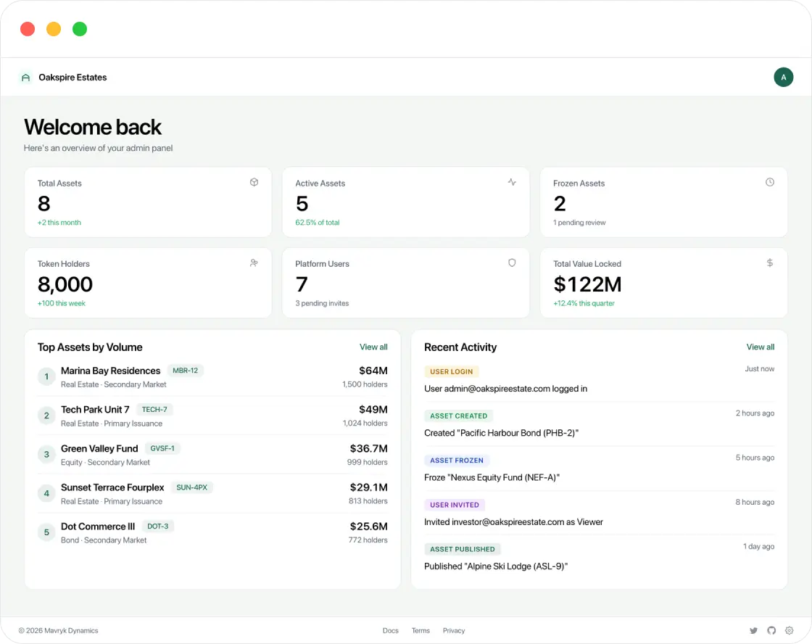The width and height of the screenshot is (812, 644).
Task: Click the ASSET CREATED activity badge
Action: [x=458, y=416]
